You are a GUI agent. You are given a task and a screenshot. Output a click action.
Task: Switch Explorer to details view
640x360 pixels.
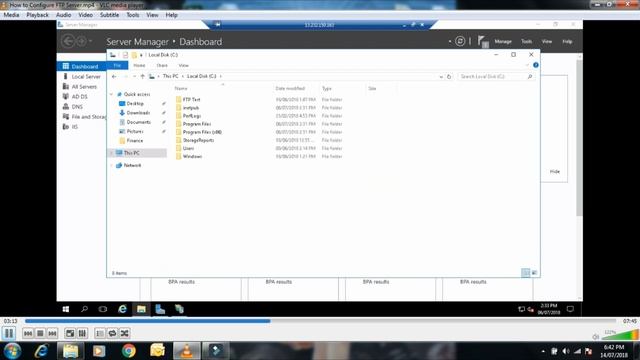(x=525, y=273)
